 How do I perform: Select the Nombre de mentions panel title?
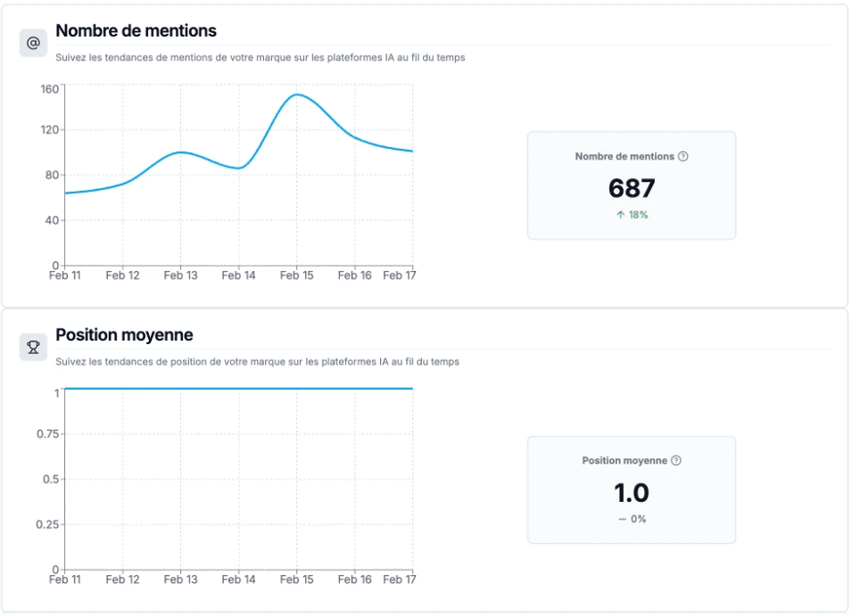(x=136, y=30)
